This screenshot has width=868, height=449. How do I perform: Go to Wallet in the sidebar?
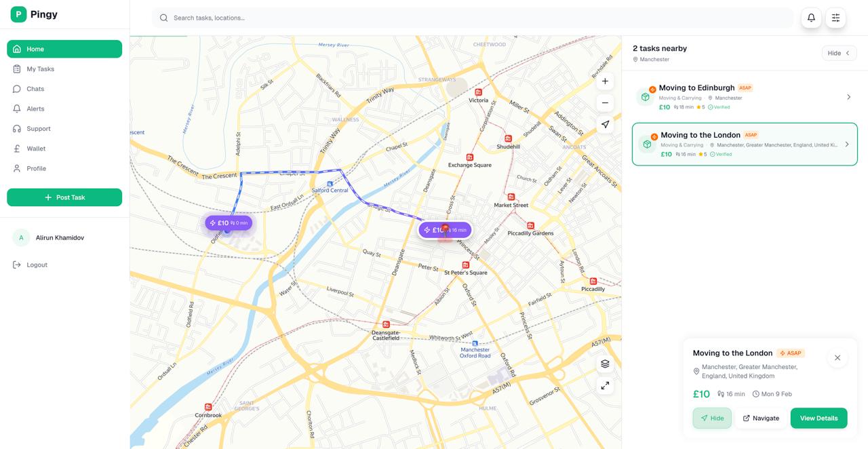36,149
